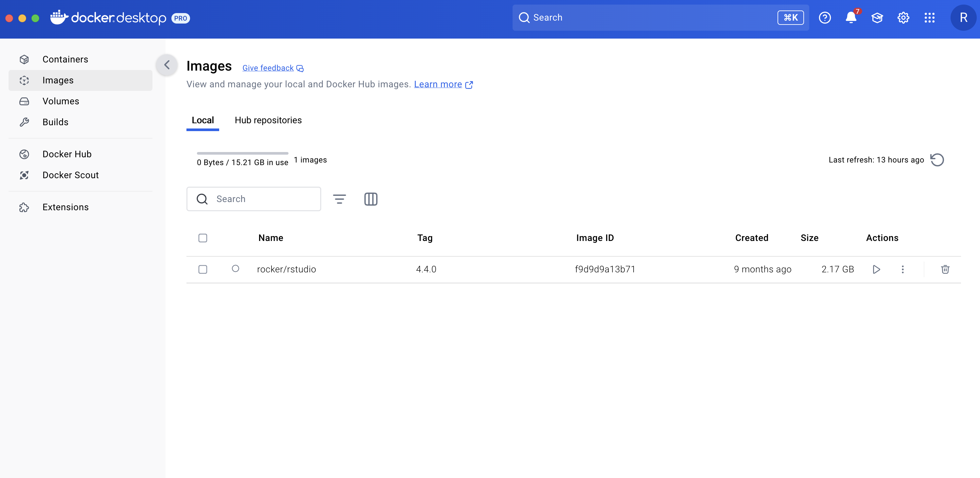
Task: Click the Docker Desktop whale logo
Action: [59, 18]
